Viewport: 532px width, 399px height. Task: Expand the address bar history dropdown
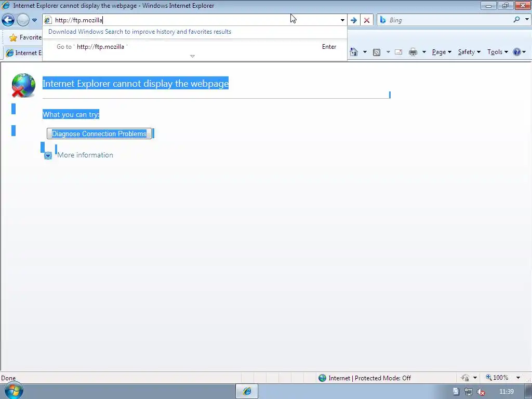tap(342, 20)
